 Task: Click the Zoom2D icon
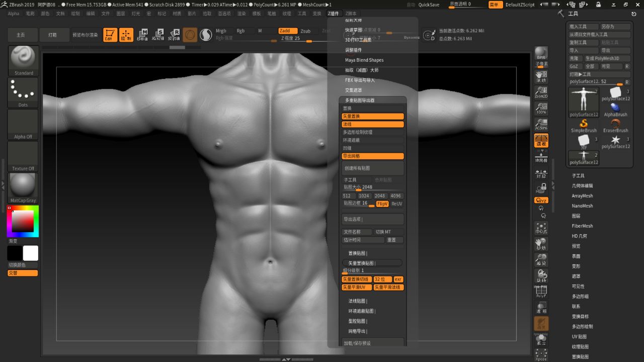(x=541, y=93)
